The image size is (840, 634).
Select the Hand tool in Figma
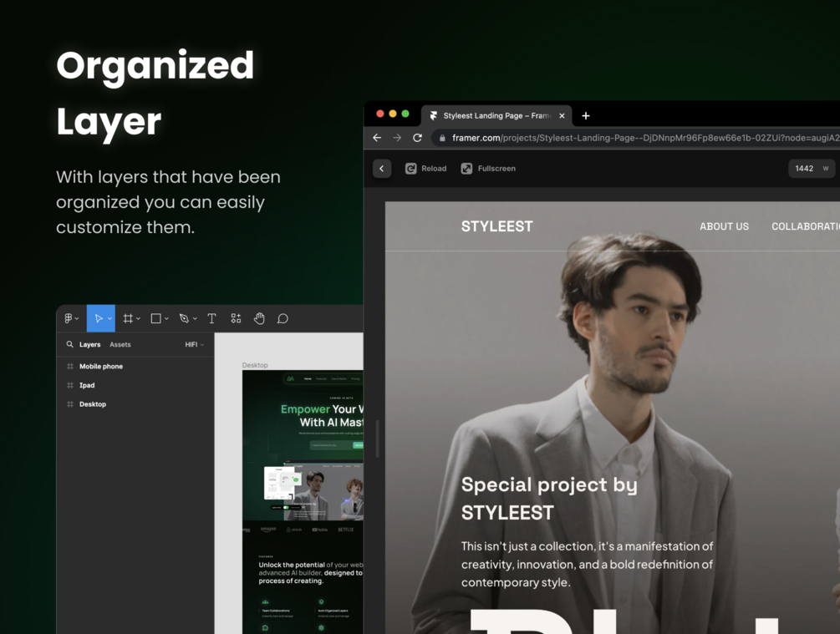coord(259,318)
